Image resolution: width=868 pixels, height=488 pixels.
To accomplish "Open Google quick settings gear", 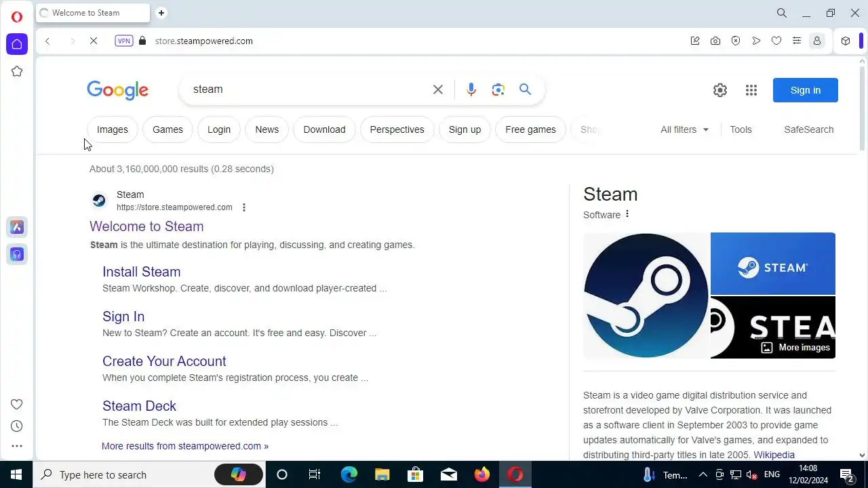I will click(x=720, y=90).
